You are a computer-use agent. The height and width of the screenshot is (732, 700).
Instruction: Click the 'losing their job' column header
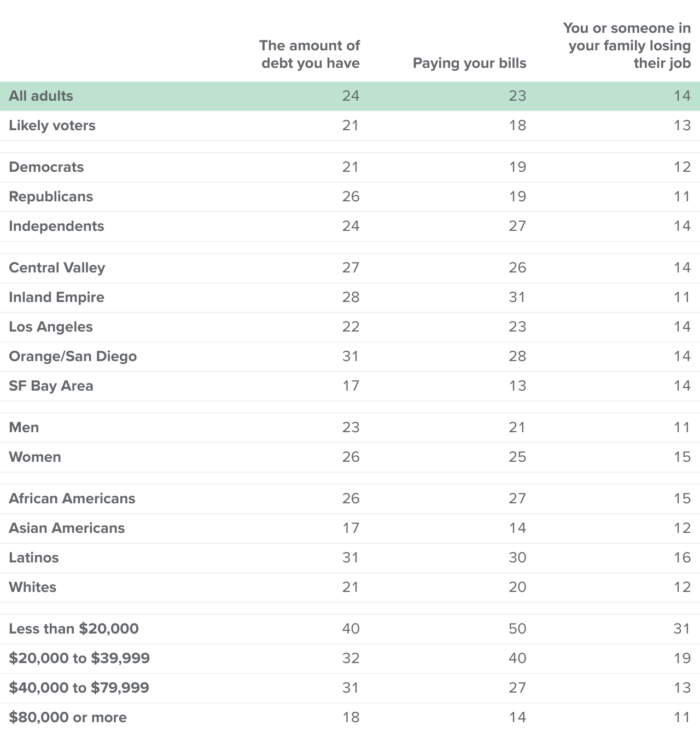click(627, 45)
